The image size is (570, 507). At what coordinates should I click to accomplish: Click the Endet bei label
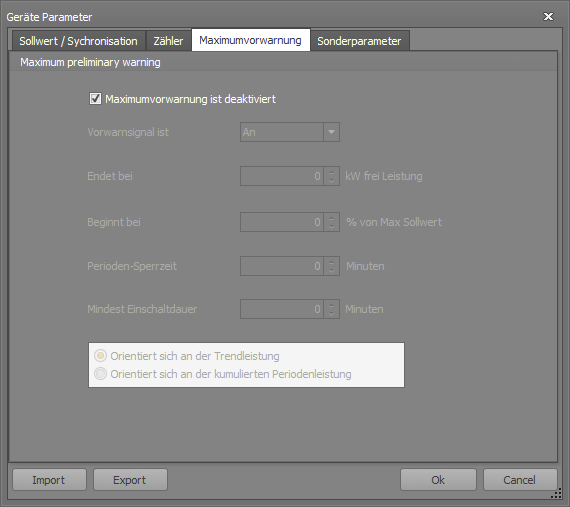pos(110,176)
